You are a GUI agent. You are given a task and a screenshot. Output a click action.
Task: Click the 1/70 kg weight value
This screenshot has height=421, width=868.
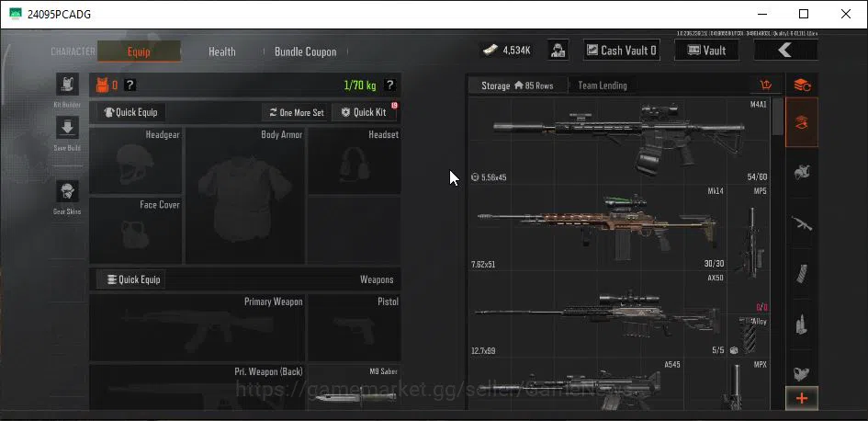pyautogui.click(x=360, y=85)
